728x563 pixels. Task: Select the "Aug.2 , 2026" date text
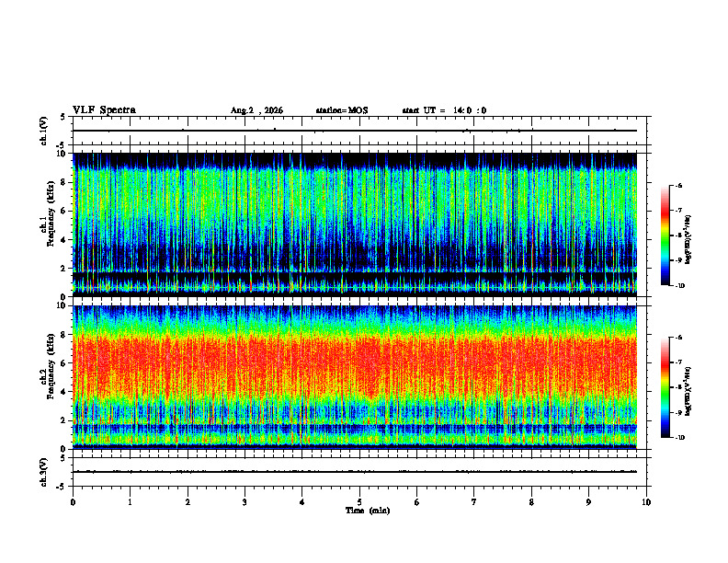click(256, 110)
